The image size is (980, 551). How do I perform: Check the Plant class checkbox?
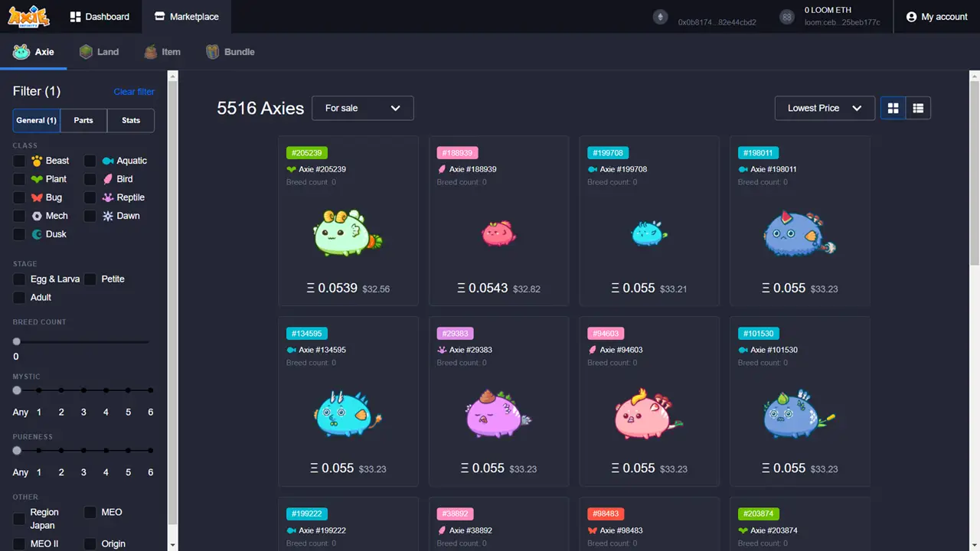(x=19, y=179)
